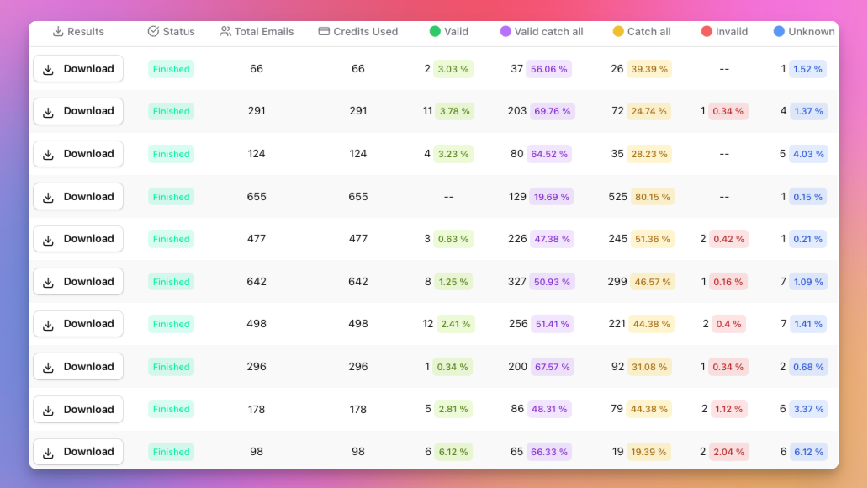Click the 4.03 % unknown badge
Image resolution: width=868 pixels, height=488 pixels.
(808, 154)
